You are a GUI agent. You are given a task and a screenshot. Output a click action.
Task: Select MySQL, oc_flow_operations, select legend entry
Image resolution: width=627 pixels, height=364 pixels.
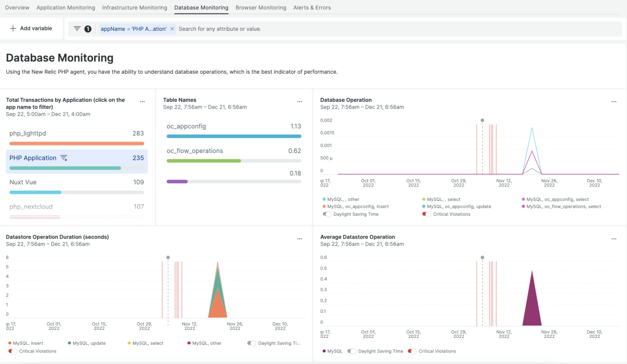(x=564, y=207)
